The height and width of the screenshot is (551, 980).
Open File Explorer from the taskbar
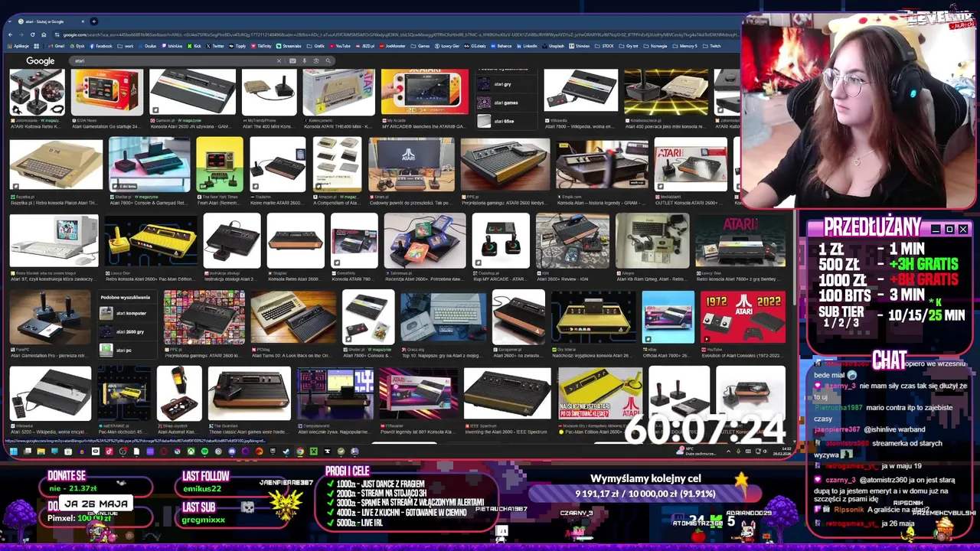[41, 452]
